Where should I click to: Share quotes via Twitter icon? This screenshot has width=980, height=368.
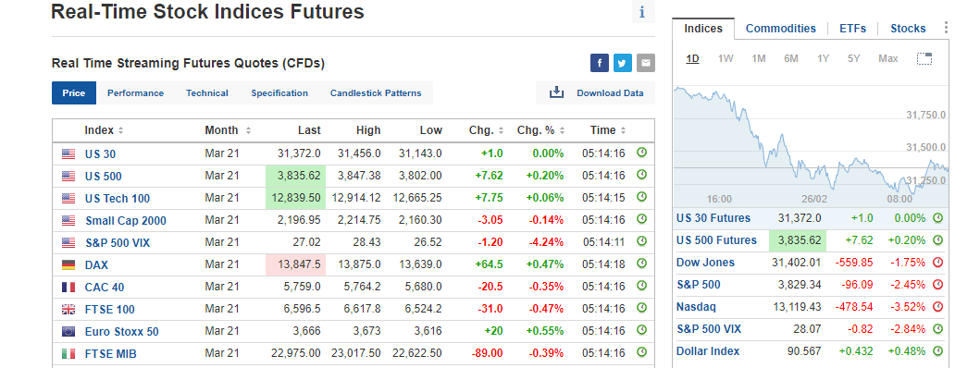623,63
